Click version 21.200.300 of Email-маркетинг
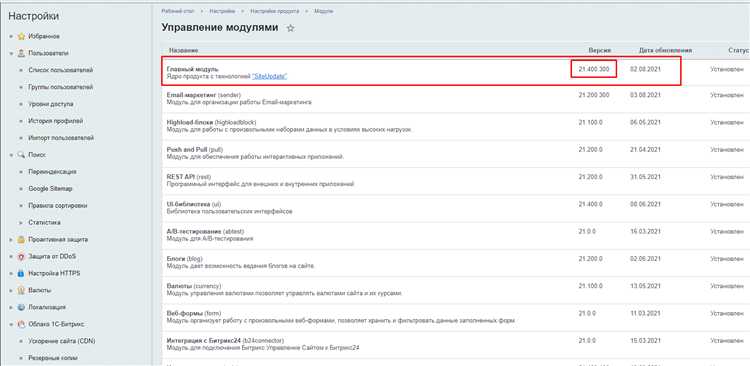The height and width of the screenshot is (366, 750). coord(594,95)
